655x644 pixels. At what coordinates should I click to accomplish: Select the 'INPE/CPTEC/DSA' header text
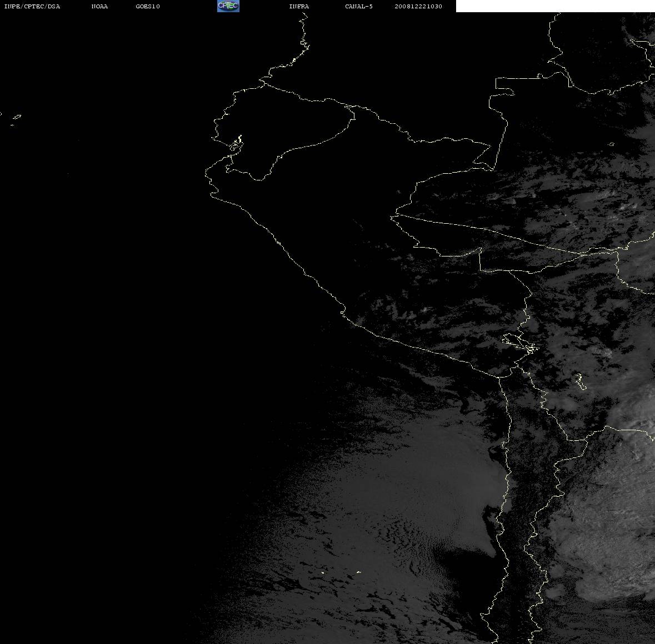tap(32, 6)
